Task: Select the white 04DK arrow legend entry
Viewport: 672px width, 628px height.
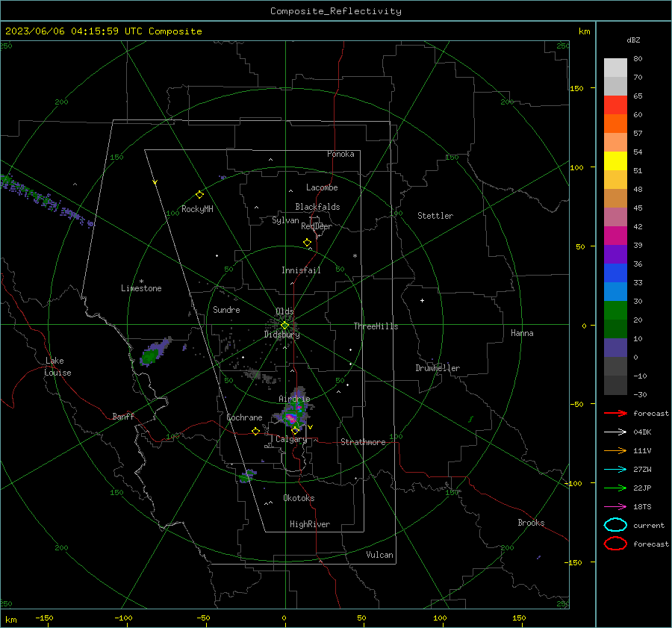Action: coord(615,432)
